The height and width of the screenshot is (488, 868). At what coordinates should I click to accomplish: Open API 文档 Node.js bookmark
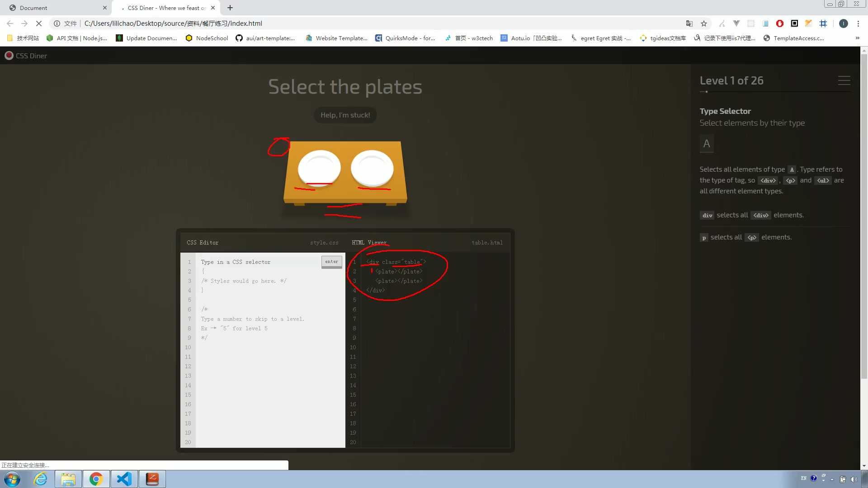coord(77,38)
